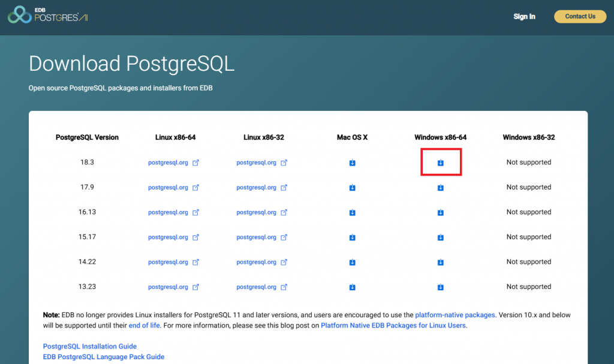Screen dimensions: 614x364
Task: Click version cell 16.13
Action: [87, 212]
